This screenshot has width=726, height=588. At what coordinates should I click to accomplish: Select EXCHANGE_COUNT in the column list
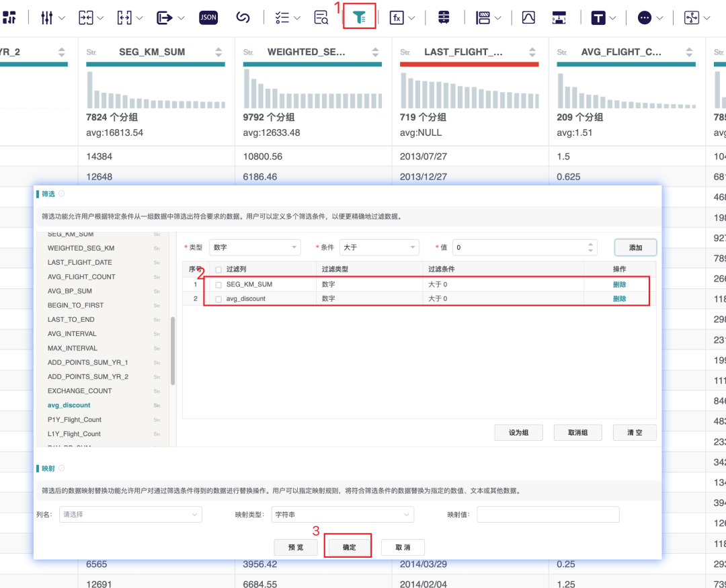pos(79,391)
